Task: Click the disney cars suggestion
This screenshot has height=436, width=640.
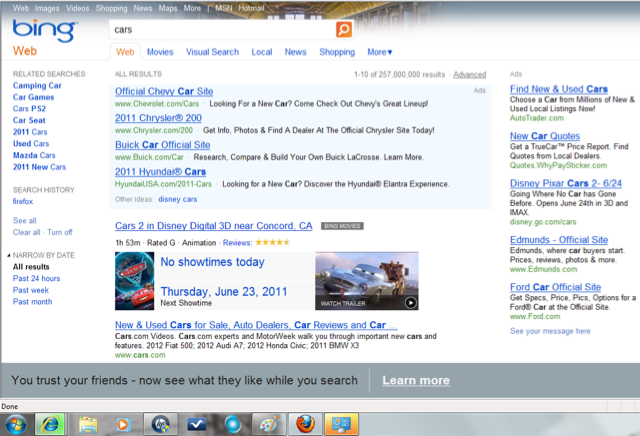Action: (178, 199)
